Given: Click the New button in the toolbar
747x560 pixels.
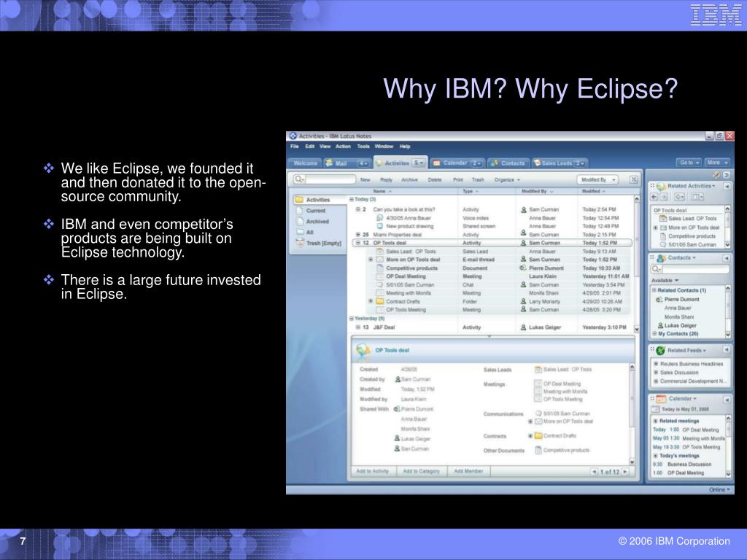Looking at the screenshot, I should 365,180.
